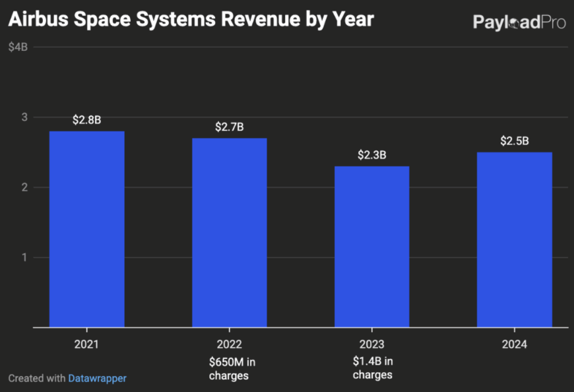Click the $2.3B value label
574x392 pixels.
tap(372, 155)
